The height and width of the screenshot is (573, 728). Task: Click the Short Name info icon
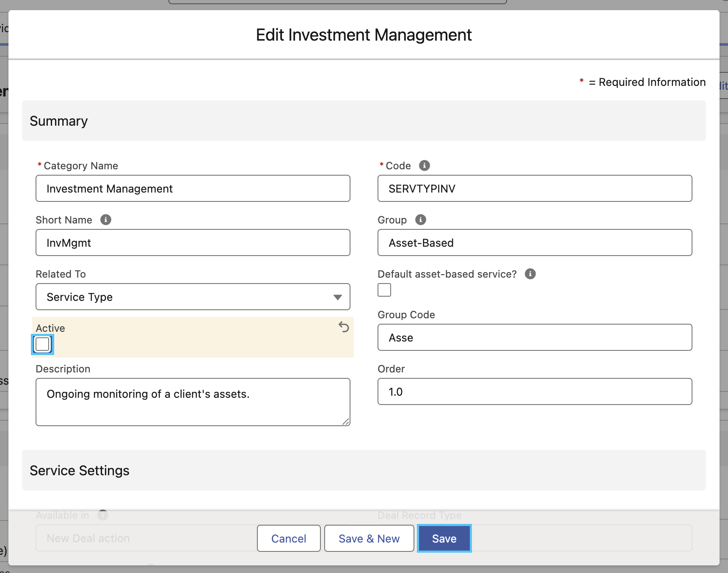pyautogui.click(x=106, y=220)
